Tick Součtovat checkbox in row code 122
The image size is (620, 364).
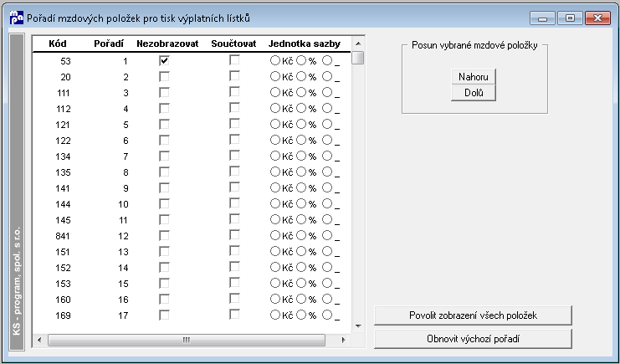234,140
